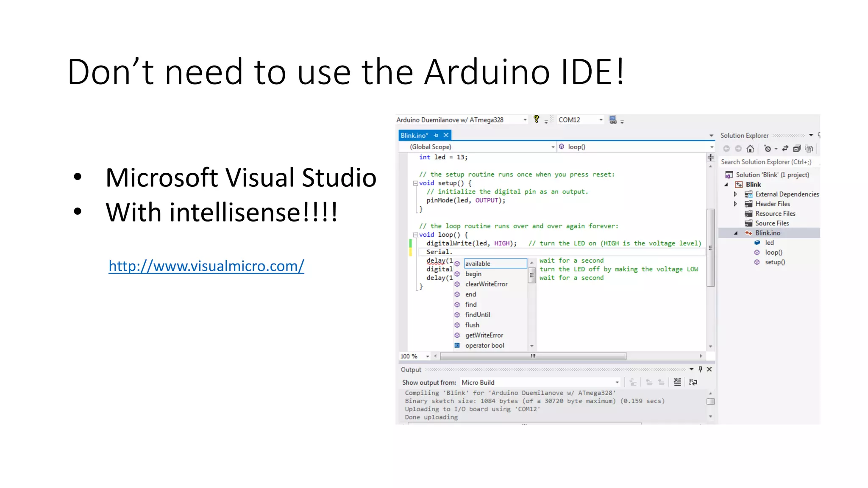Collapse the Blink project node
868x488 pixels.
(726, 185)
